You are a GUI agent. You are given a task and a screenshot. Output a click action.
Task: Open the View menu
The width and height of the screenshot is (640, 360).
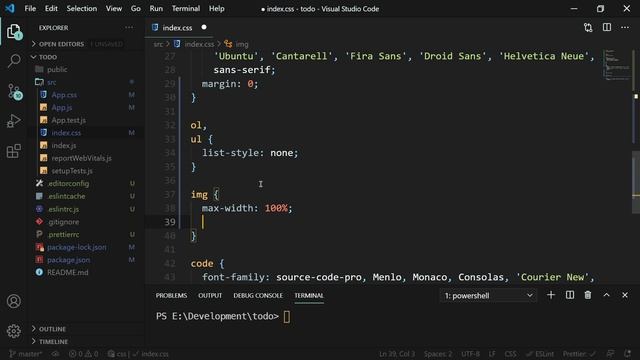click(114, 9)
